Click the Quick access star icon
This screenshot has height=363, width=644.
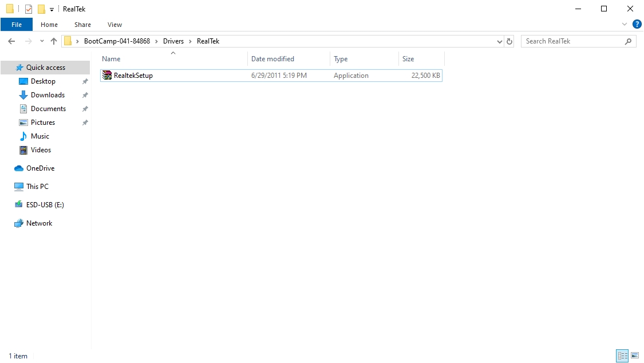click(19, 68)
